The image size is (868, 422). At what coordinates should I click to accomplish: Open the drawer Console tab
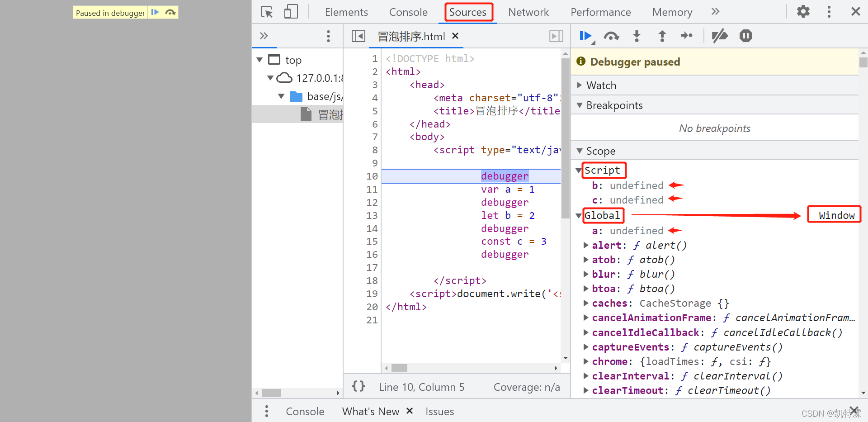[x=305, y=412]
